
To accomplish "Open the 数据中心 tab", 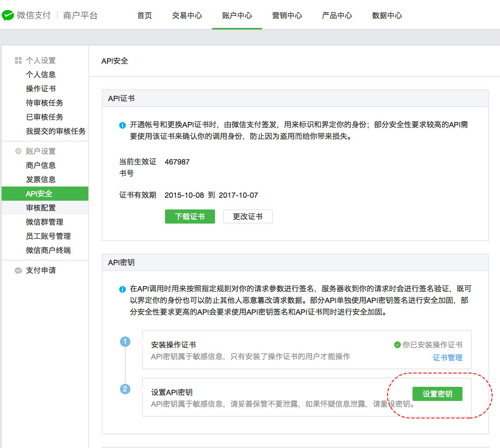I will [387, 15].
